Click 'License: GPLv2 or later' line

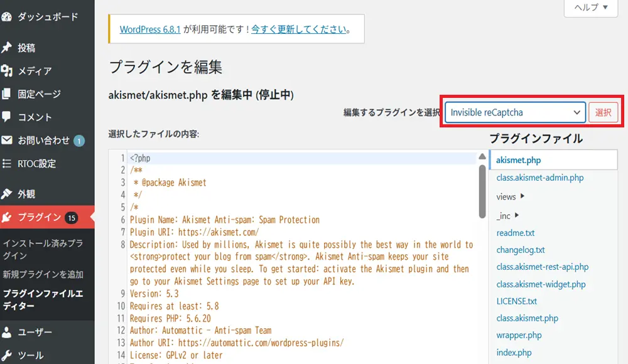point(176,355)
